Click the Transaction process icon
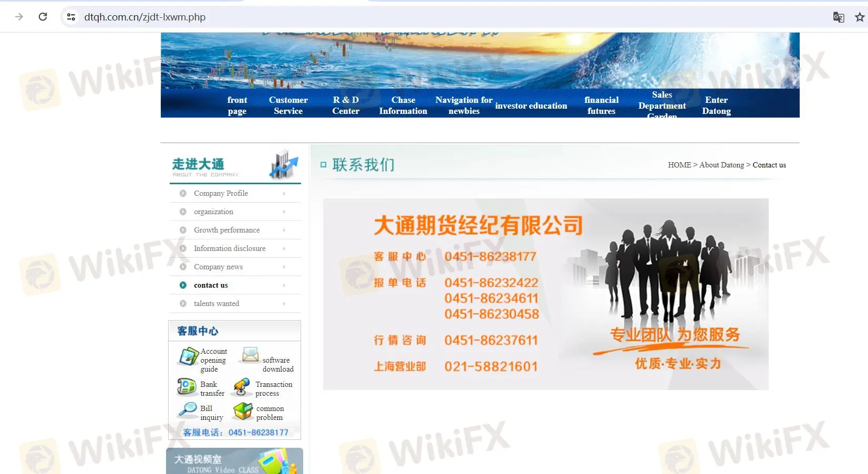The image size is (868, 474). coord(242,387)
